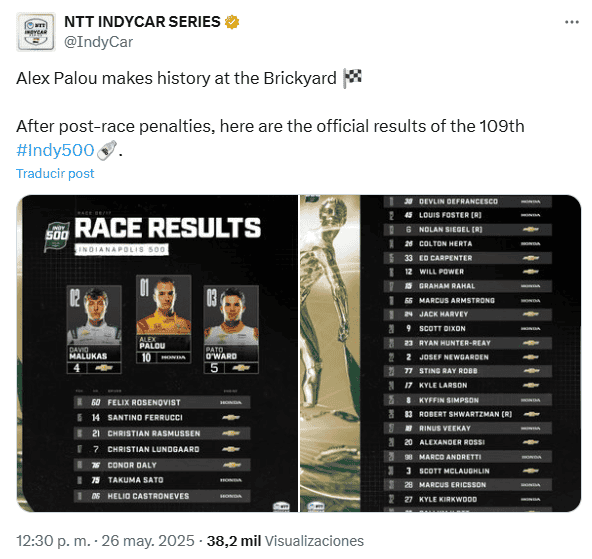Open the @IndyCar handle link

pos(99,42)
